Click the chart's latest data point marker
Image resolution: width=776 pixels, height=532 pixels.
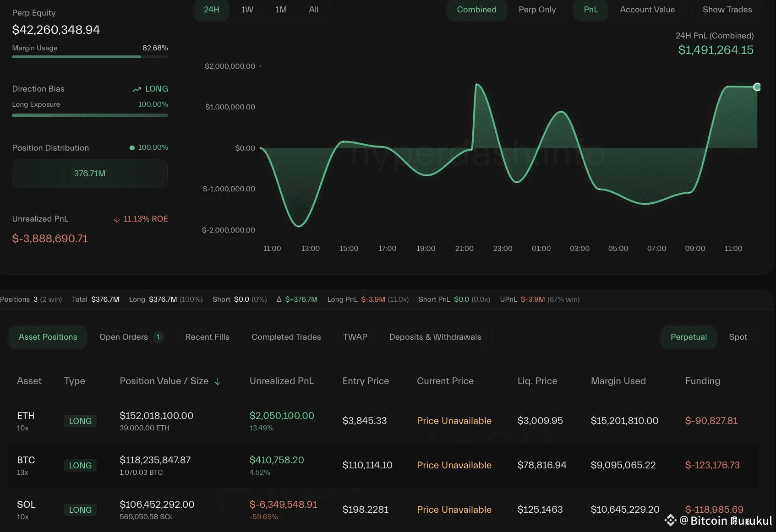757,87
